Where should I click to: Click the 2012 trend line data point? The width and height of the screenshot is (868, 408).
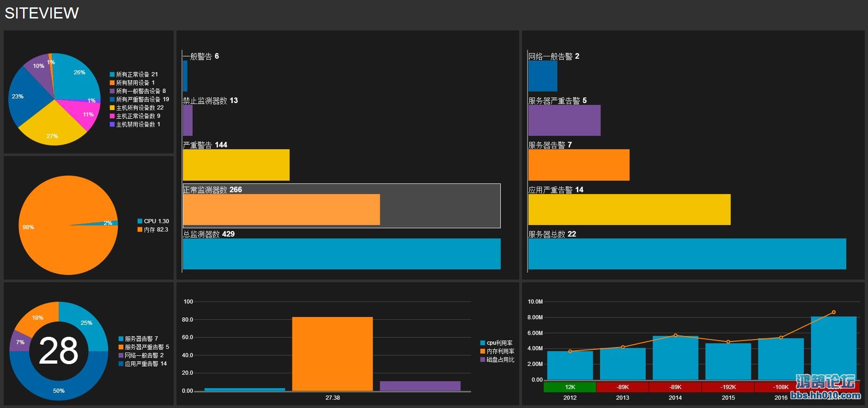(x=570, y=351)
